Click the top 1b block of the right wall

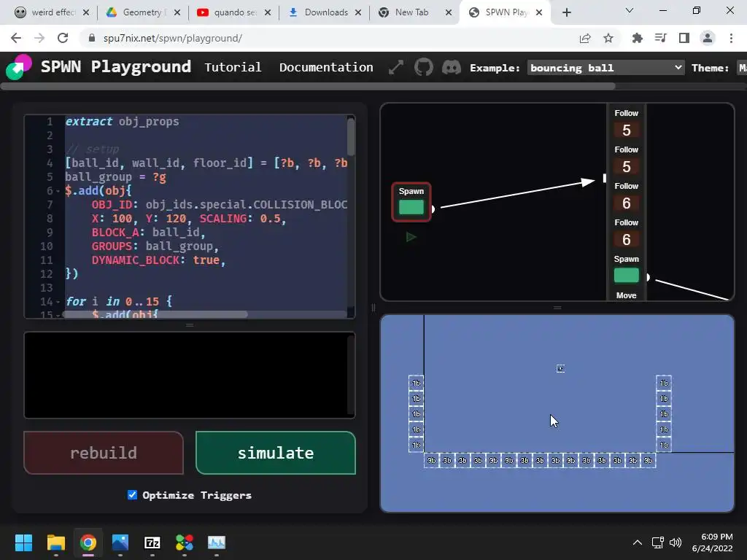pos(664,383)
